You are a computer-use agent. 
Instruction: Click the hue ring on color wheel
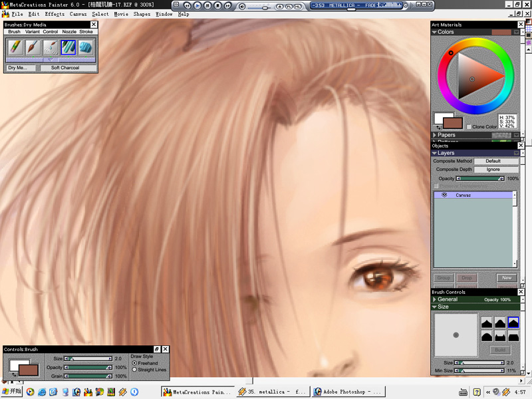(x=475, y=42)
